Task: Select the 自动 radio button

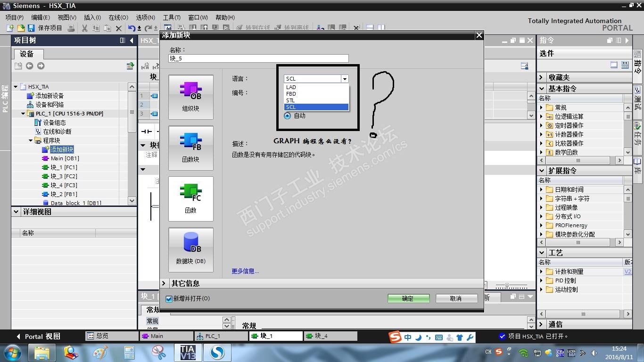Action: pyautogui.click(x=288, y=115)
